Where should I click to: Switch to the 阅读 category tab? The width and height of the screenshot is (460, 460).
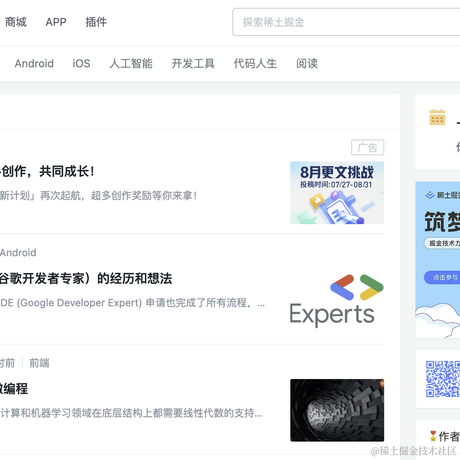click(307, 63)
